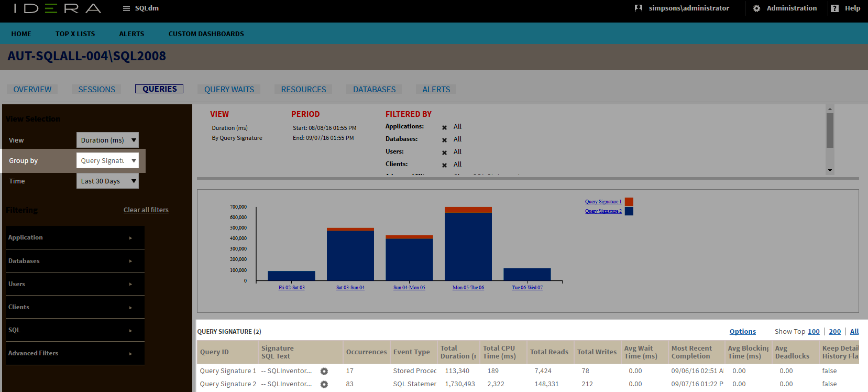Open the Options link above the table
868x392 pixels.
742,332
